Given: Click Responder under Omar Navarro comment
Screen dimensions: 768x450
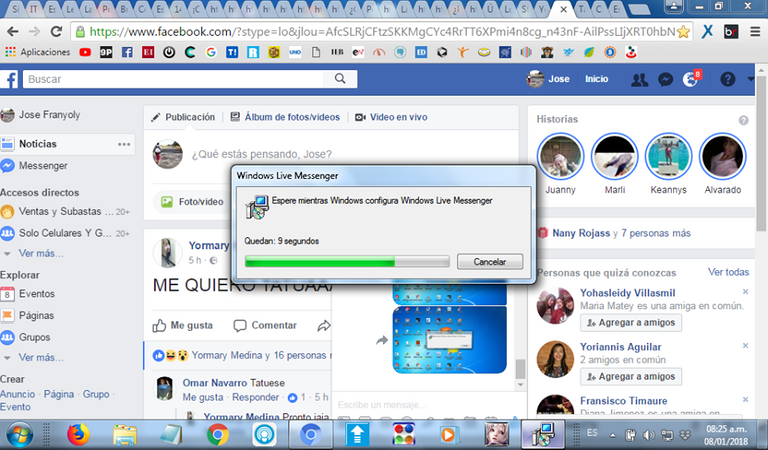Looking at the screenshot, I should 255,397.
